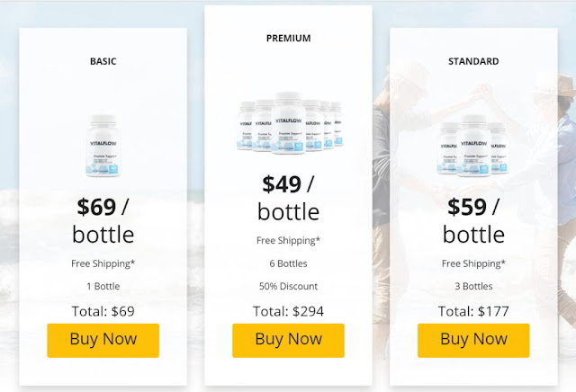Viewport: 576px width, 392px height.
Task: Click the $59 / bottle price
Action: [473, 220]
